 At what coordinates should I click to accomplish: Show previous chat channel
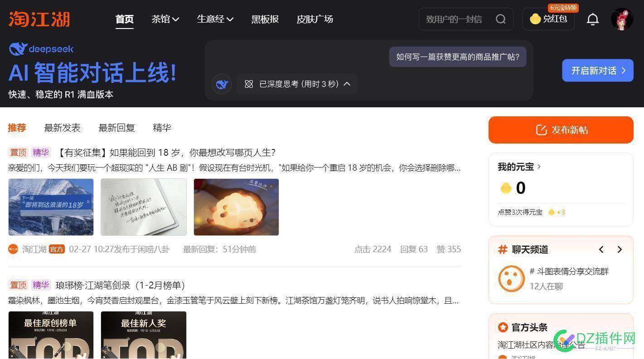pos(601,249)
